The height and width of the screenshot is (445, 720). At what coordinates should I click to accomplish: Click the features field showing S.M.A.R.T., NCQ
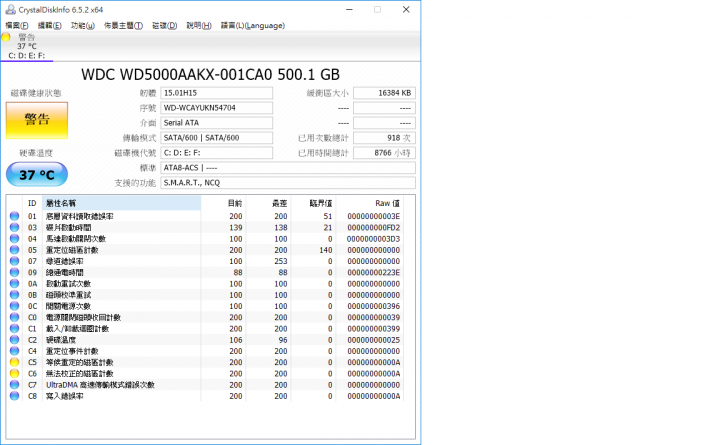tap(288, 183)
